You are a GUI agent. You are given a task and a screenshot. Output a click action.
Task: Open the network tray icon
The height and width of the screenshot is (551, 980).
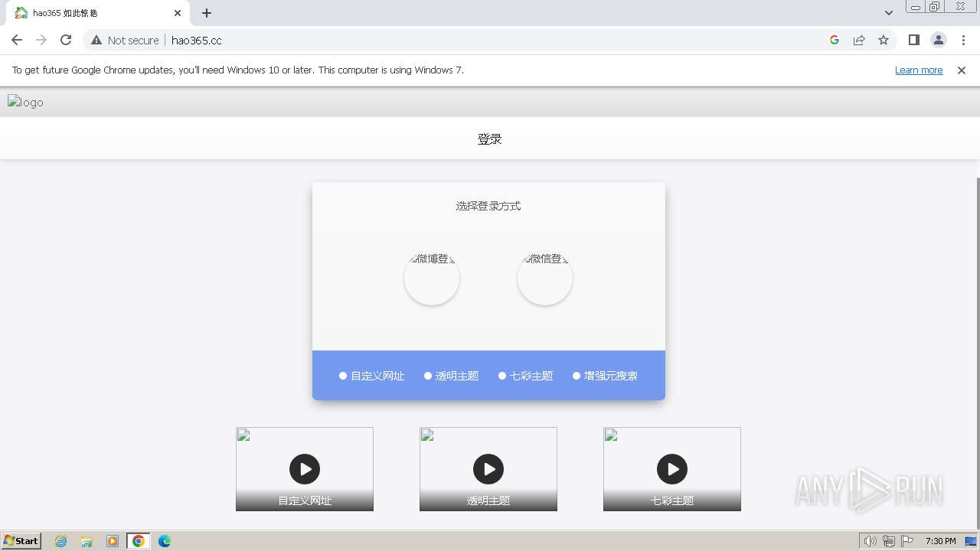(889, 541)
